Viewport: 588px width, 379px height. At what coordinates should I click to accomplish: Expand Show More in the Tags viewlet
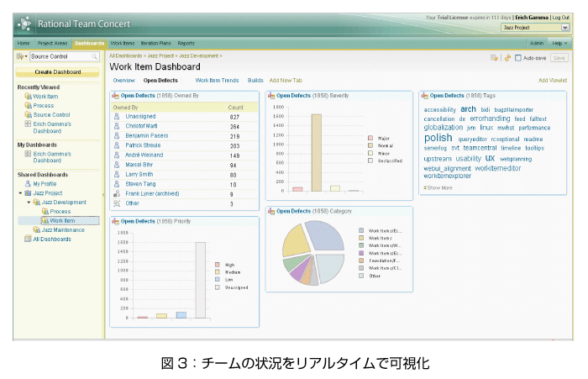pyautogui.click(x=438, y=187)
